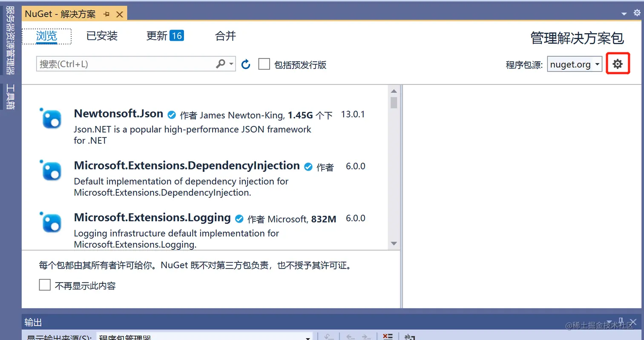Image resolution: width=644 pixels, height=340 pixels.
Task: Switch to the 已安装 tab
Action: pos(102,36)
